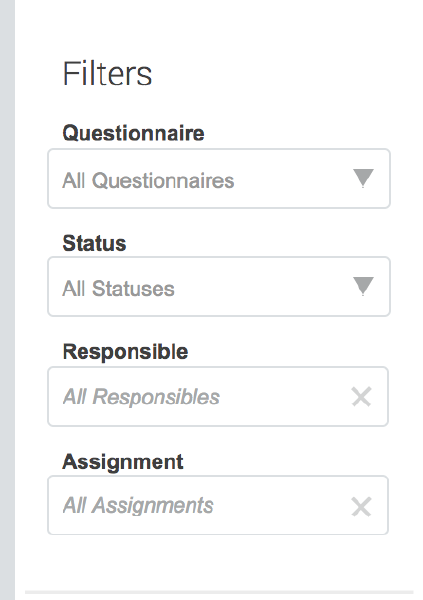Click the italic 'All Assignments' placeholder text
The height and width of the screenshot is (600, 423).
138,505
